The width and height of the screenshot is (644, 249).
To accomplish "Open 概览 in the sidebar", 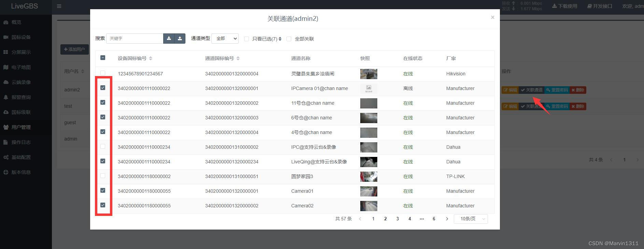I will (26, 22).
